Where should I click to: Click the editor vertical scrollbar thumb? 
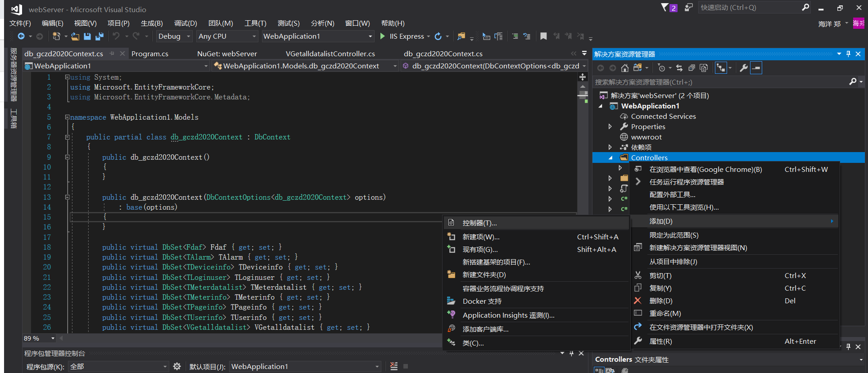583,95
